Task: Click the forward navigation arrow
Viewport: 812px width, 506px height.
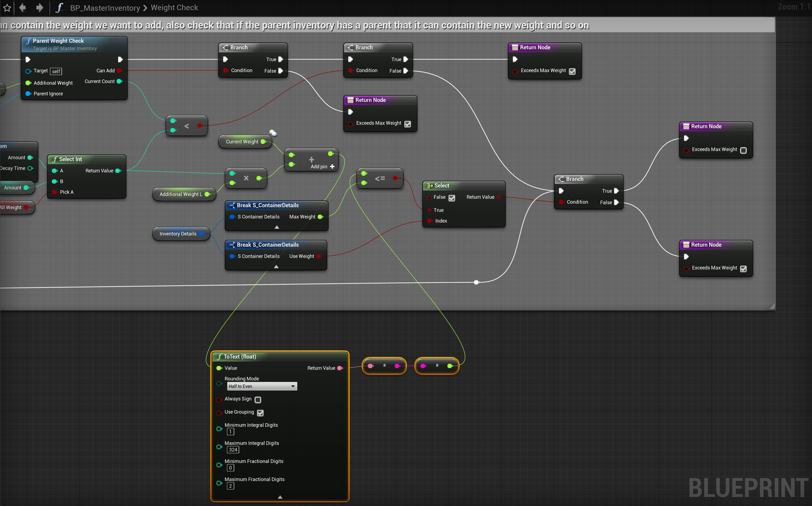Action: pyautogui.click(x=40, y=7)
